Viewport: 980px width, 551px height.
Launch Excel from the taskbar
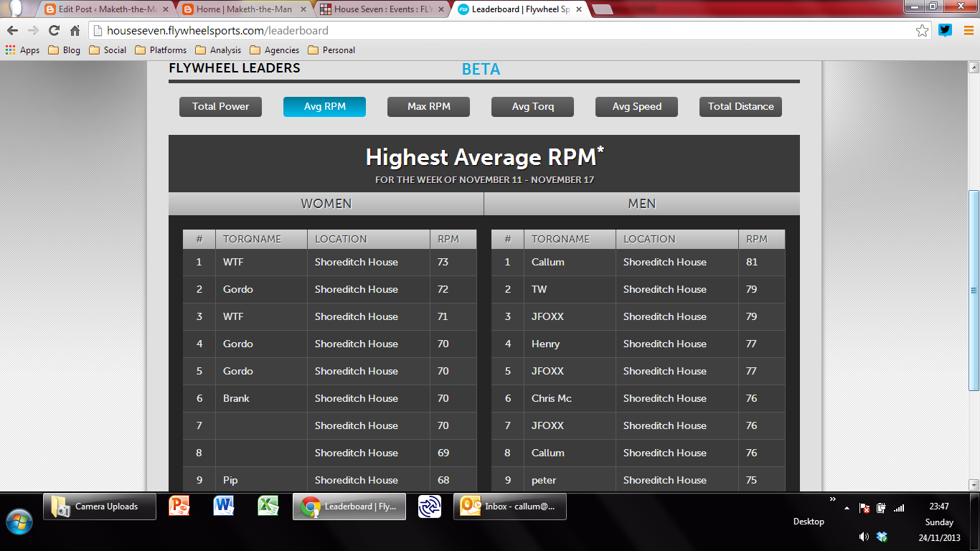[x=268, y=506]
